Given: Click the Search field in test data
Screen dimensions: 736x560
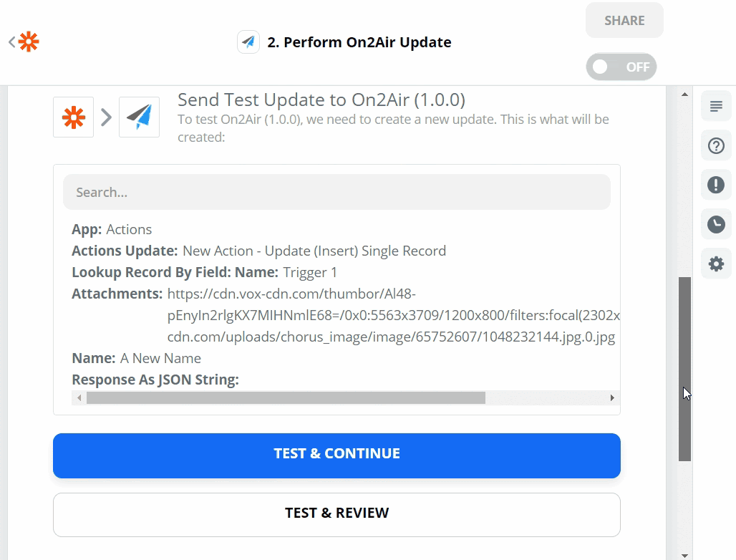Looking at the screenshot, I should (336, 192).
